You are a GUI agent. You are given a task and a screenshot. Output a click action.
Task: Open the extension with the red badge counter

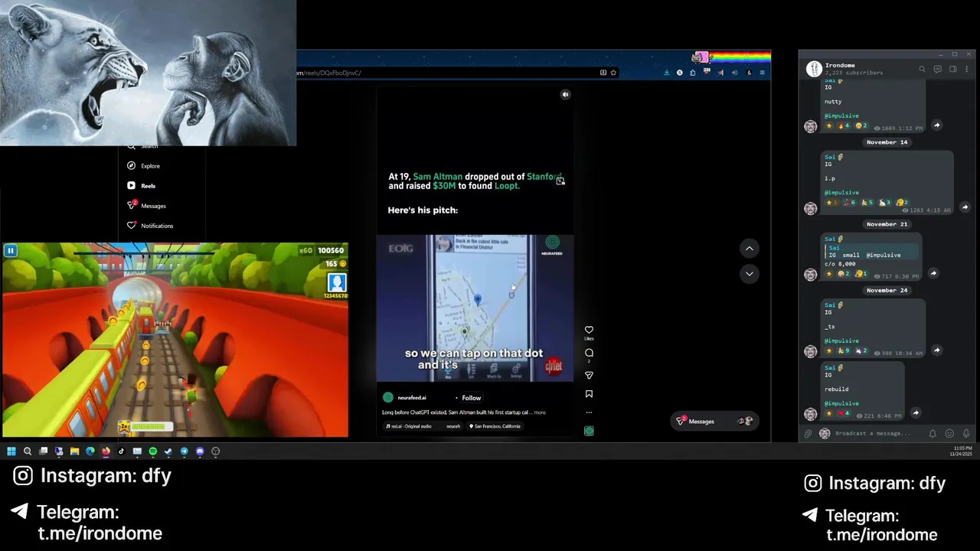[x=707, y=72]
